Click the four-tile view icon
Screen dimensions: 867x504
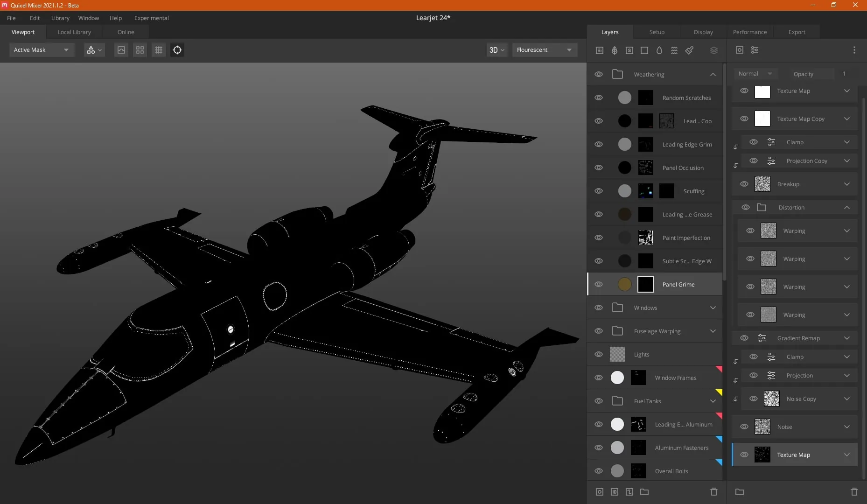click(140, 50)
